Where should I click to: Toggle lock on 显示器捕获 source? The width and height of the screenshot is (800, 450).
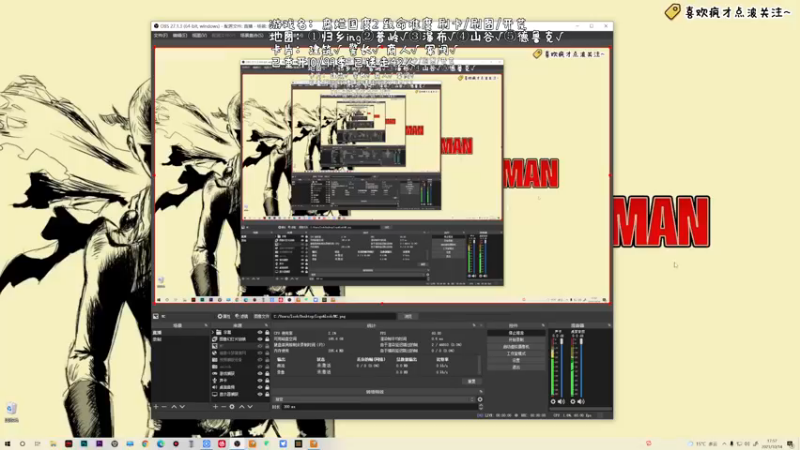point(267,394)
